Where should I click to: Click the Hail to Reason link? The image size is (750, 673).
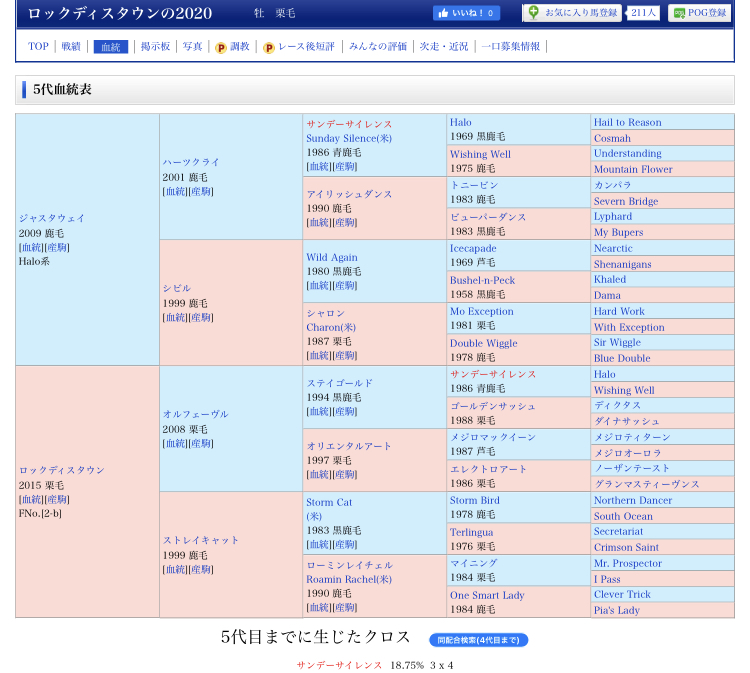click(627, 122)
